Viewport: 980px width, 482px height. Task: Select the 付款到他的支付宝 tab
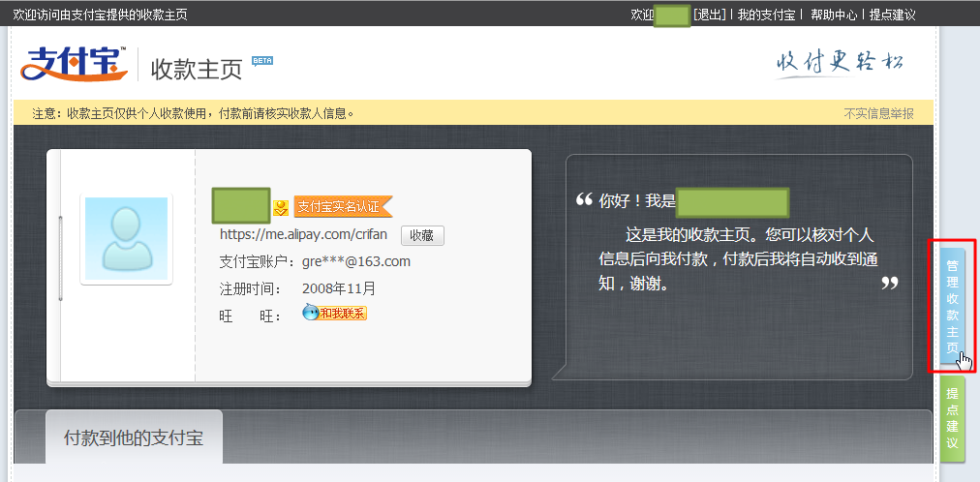pyautogui.click(x=134, y=437)
